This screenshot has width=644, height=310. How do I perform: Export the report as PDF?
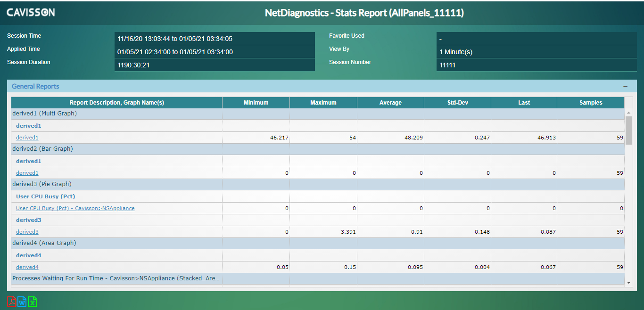(12, 302)
